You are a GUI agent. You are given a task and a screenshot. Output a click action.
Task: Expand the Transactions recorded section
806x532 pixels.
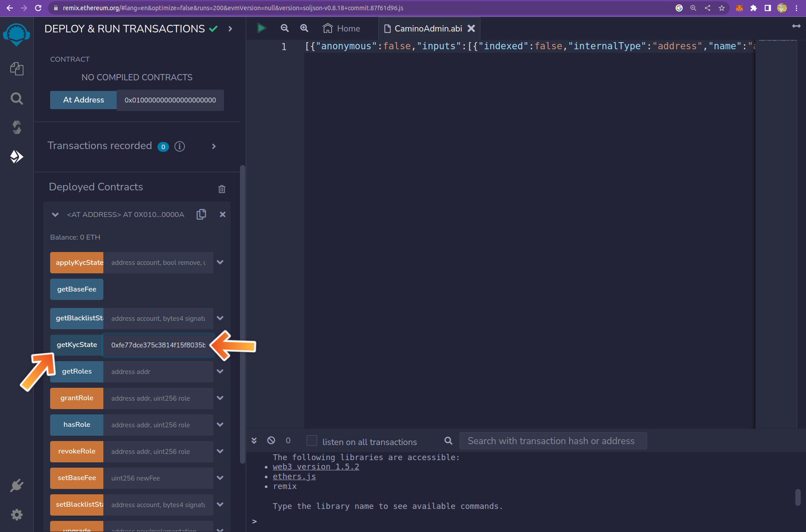point(214,146)
